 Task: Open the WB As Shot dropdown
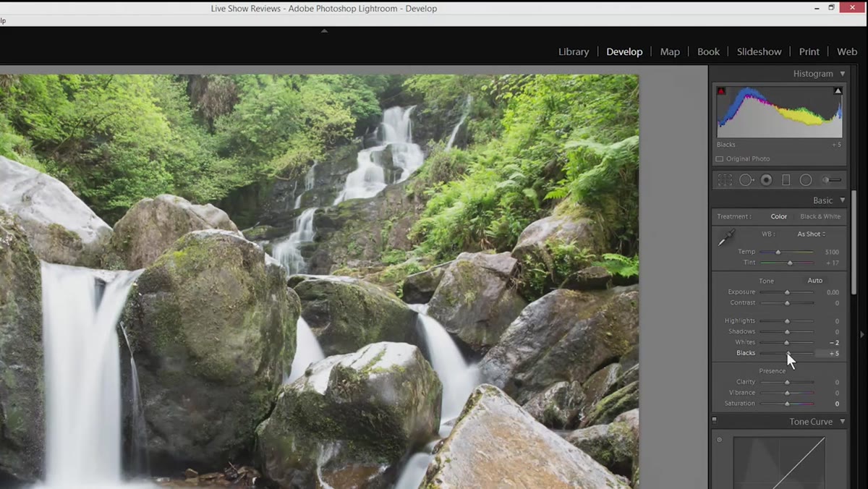pos(812,234)
